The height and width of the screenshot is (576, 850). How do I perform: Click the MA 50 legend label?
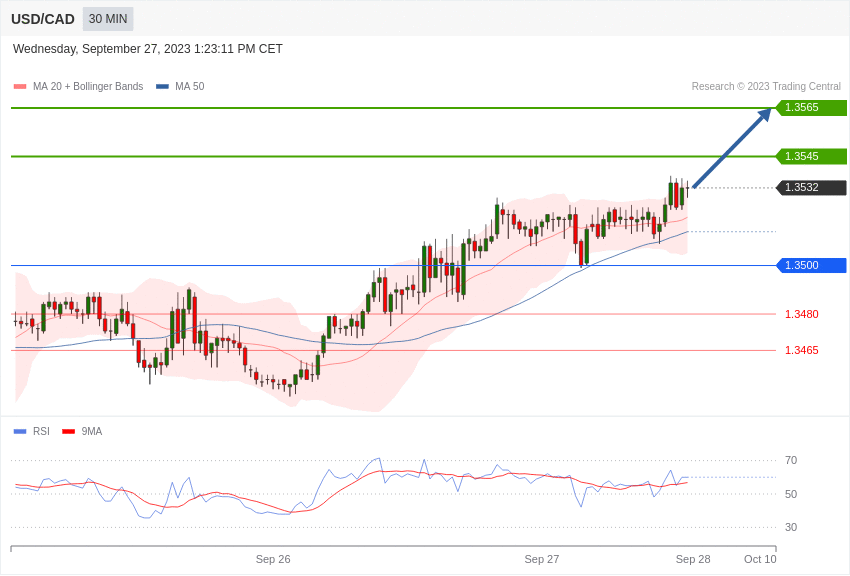[x=190, y=86]
